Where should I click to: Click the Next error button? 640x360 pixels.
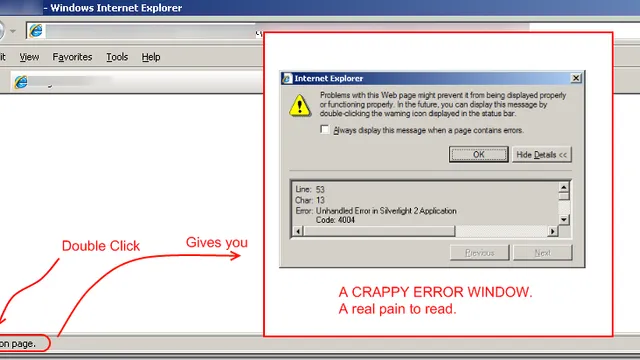(x=542, y=253)
